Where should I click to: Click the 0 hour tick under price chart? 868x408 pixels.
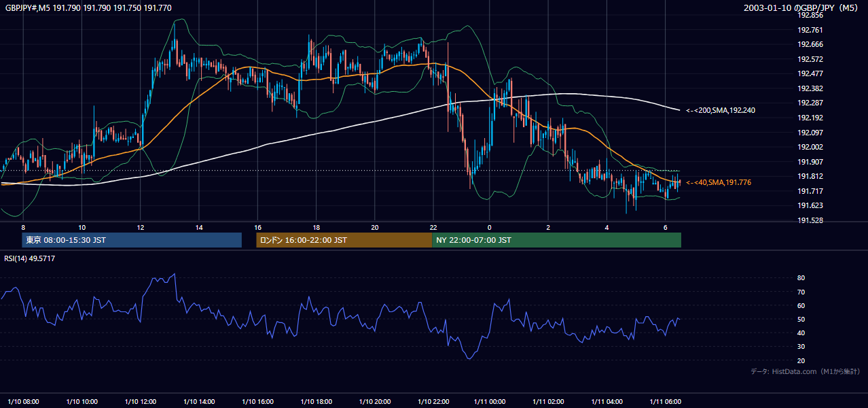click(489, 227)
